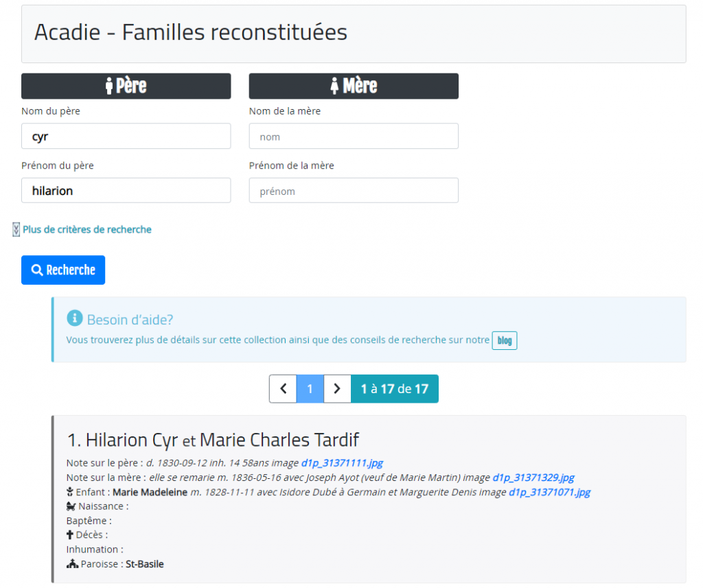Click the mother icon in the Mère header
703x588 pixels.
coord(334,86)
